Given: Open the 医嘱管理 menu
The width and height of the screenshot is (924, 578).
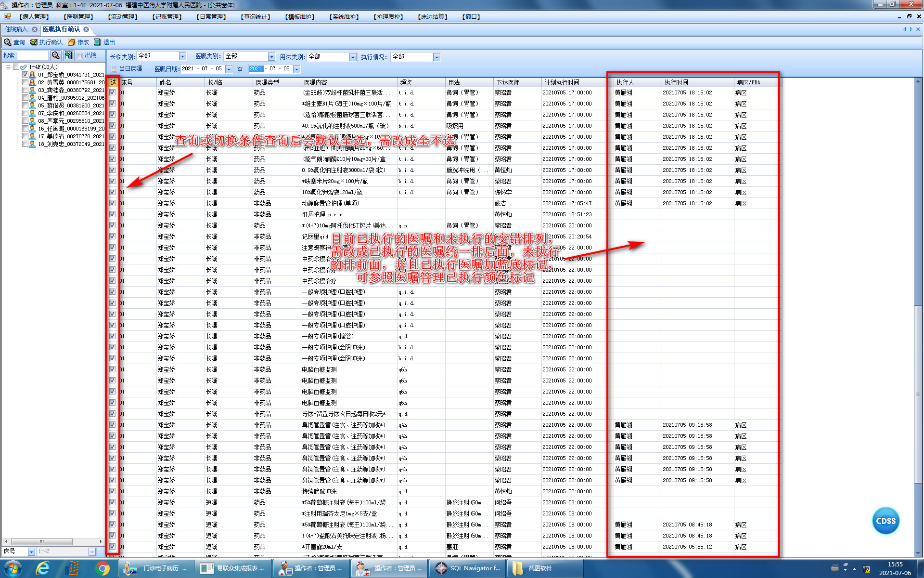Looking at the screenshot, I should click(x=78, y=17).
